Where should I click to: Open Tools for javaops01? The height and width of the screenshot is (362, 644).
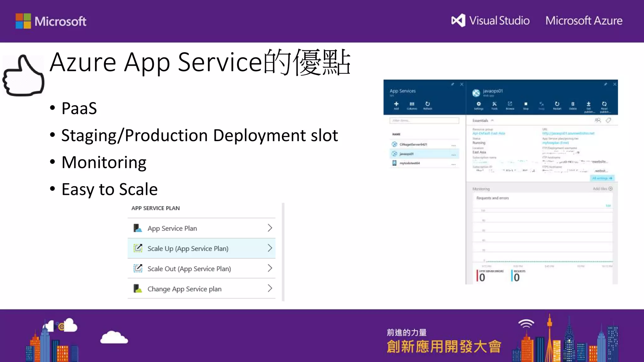coord(494,106)
